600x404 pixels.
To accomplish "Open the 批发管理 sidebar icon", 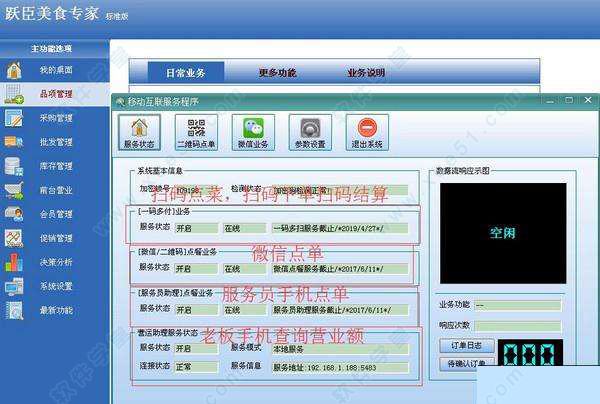I will [14, 142].
